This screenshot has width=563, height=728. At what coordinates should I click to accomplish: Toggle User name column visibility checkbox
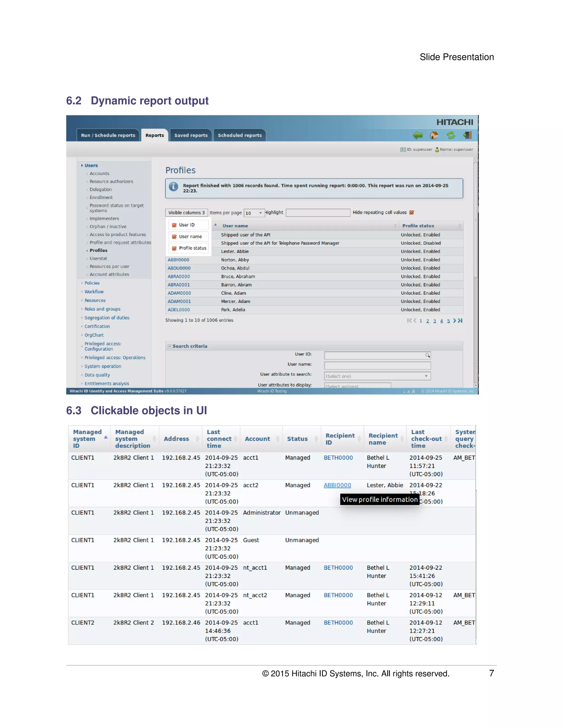[174, 237]
